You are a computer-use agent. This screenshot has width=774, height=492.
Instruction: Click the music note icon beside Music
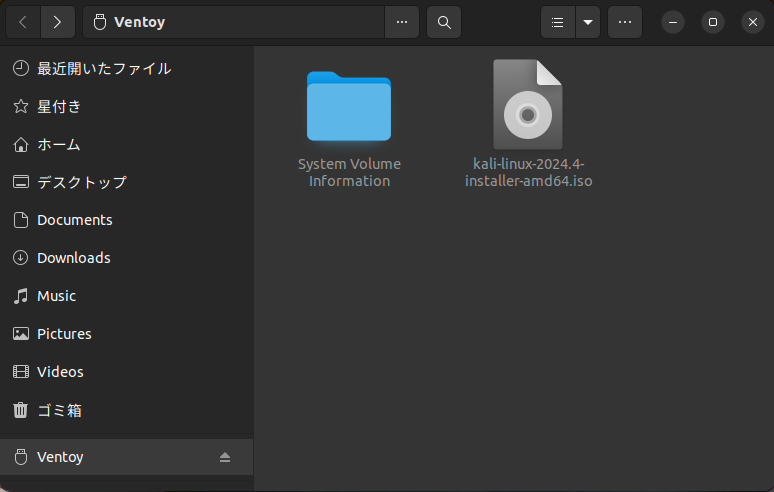[21, 296]
